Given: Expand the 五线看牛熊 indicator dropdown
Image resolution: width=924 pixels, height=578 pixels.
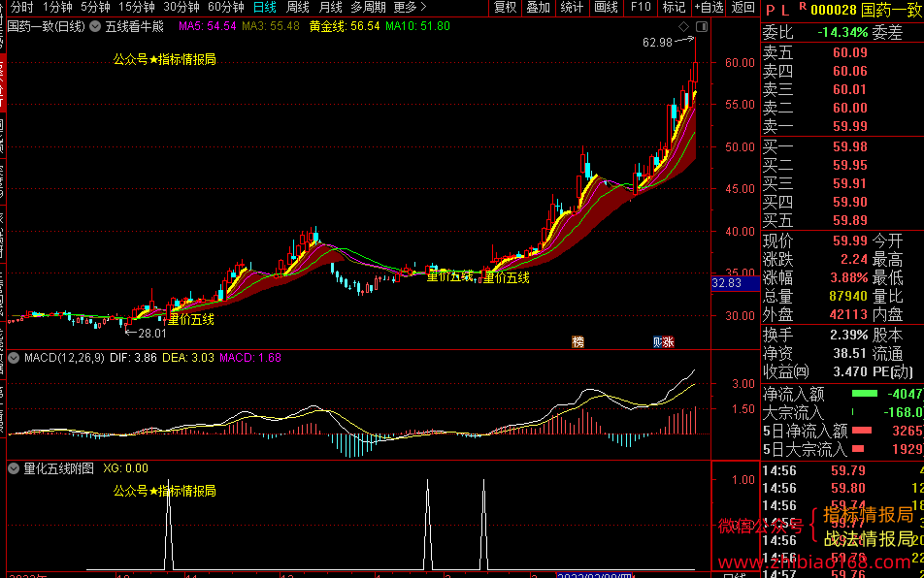Looking at the screenshot, I should [x=95, y=26].
